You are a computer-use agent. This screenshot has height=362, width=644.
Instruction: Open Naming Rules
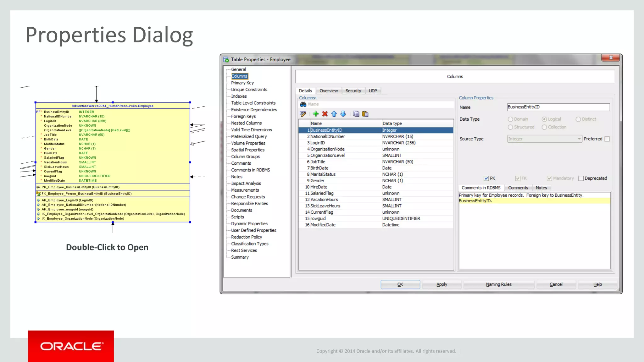click(x=499, y=284)
